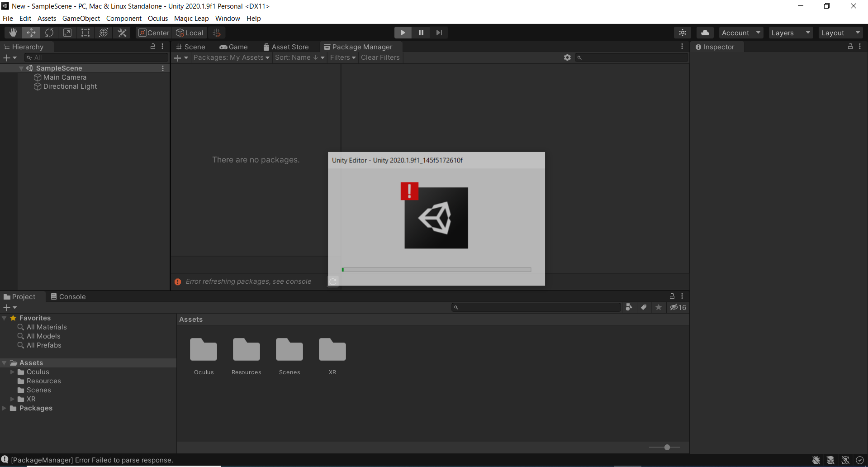Toggle hidden packages visibility count
Screen dimensions: 868x467
678,307
